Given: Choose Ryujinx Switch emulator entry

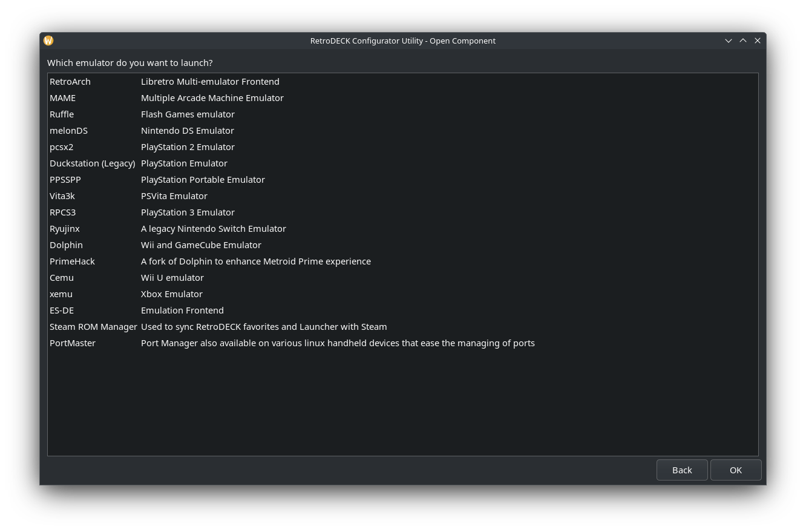Looking at the screenshot, I should [65, 229].
